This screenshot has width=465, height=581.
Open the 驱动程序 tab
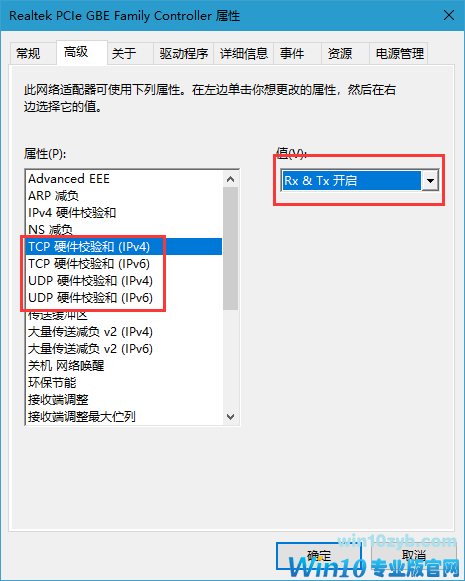[x=184, y=54]
